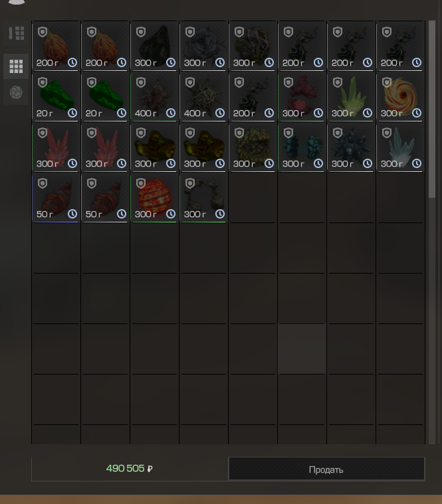
Task: Click the clock icon on pale blue crystal
Action: [x=417, y=163]
